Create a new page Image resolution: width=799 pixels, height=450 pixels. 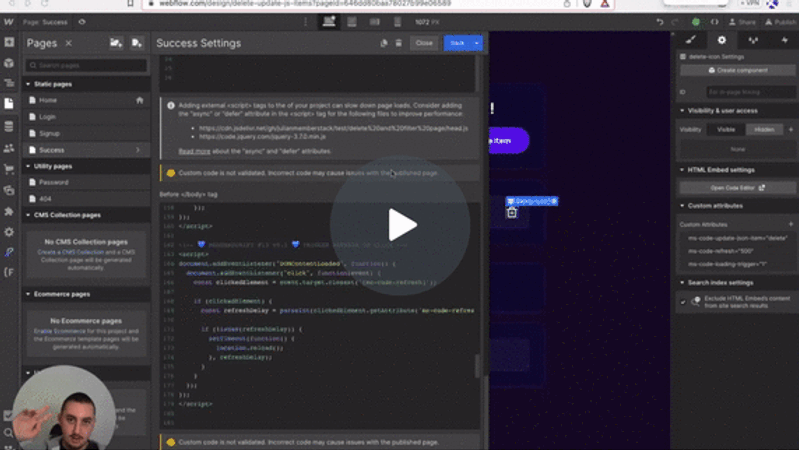136,43
